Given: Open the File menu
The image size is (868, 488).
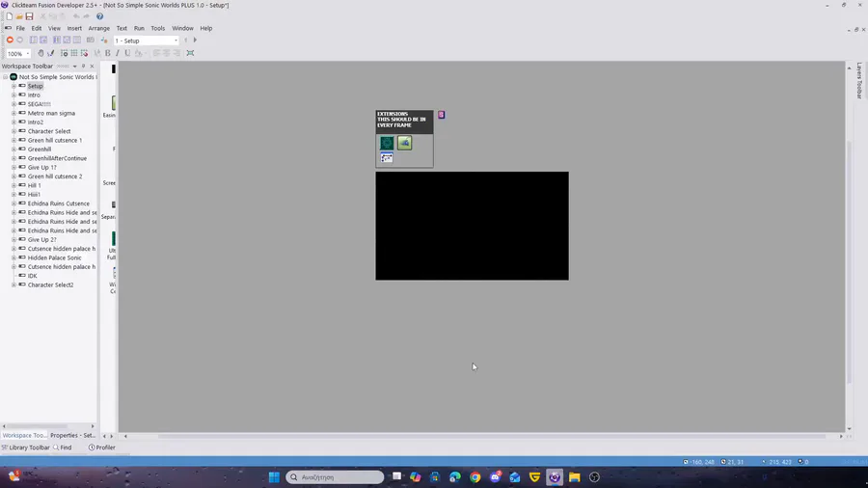Looking at the screenshot, I should tap(20, 28).
